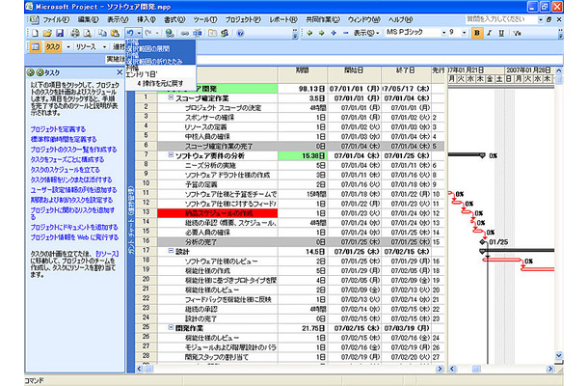588x386 pixels.
Task: Open the Undo history dropdown arrow
Action: tap(139, 33)
